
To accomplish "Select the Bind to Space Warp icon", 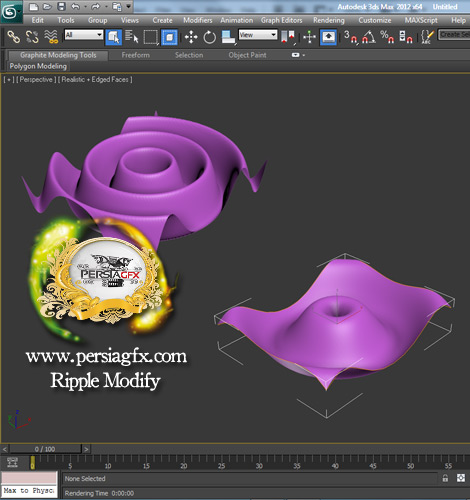I will pyautogui.click(x=51, y=37).
